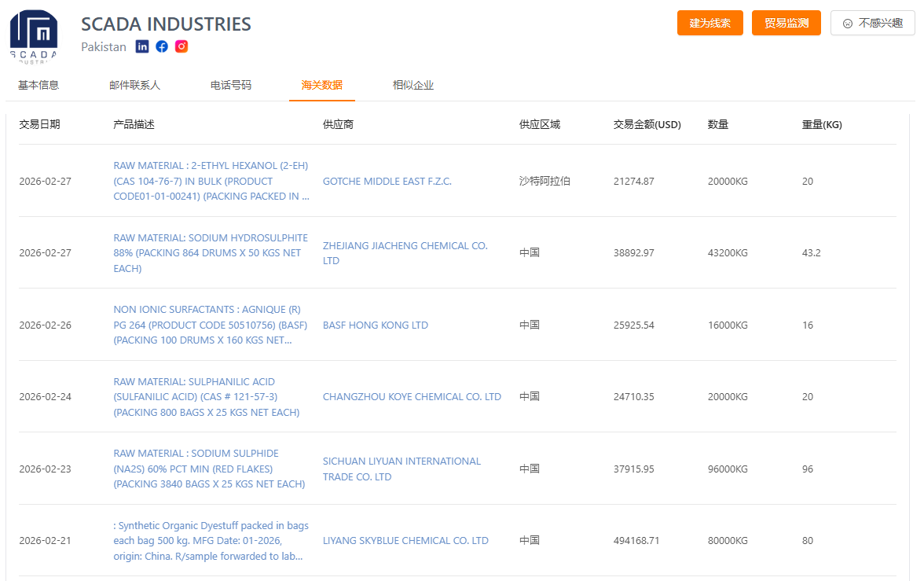Open supplier BASF HONG KONG LTD

(x=376, y=325)
